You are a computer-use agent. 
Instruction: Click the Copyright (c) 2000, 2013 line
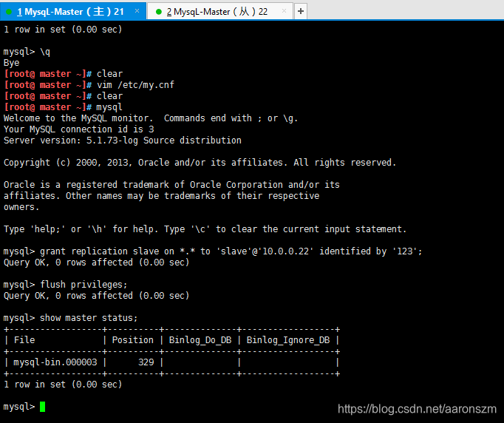point(200,163)
